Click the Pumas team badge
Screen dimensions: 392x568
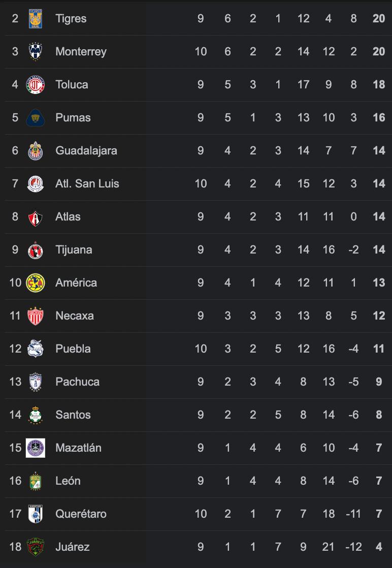click(x=36, y=118)
